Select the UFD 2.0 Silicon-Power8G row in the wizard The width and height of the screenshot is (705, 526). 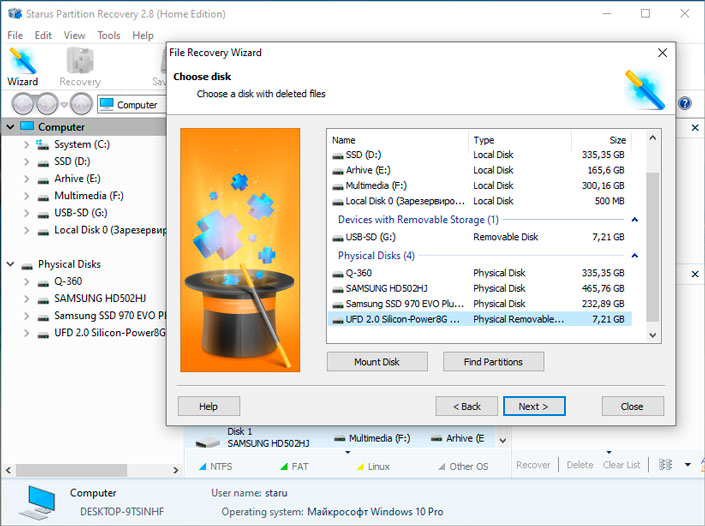[480, 319]
